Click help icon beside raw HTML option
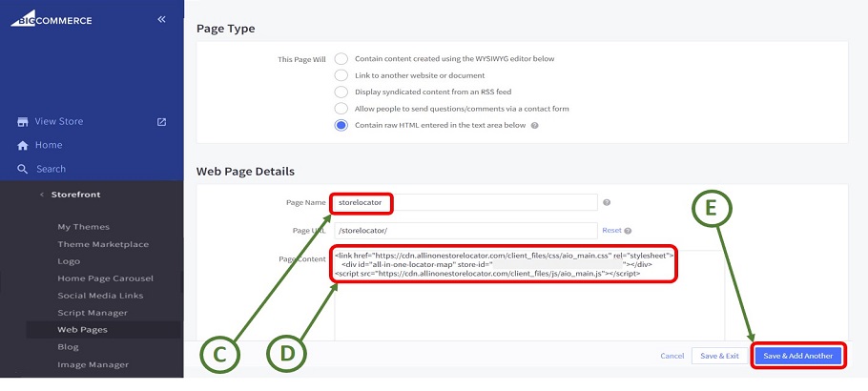868x391 pixels. 535,125
